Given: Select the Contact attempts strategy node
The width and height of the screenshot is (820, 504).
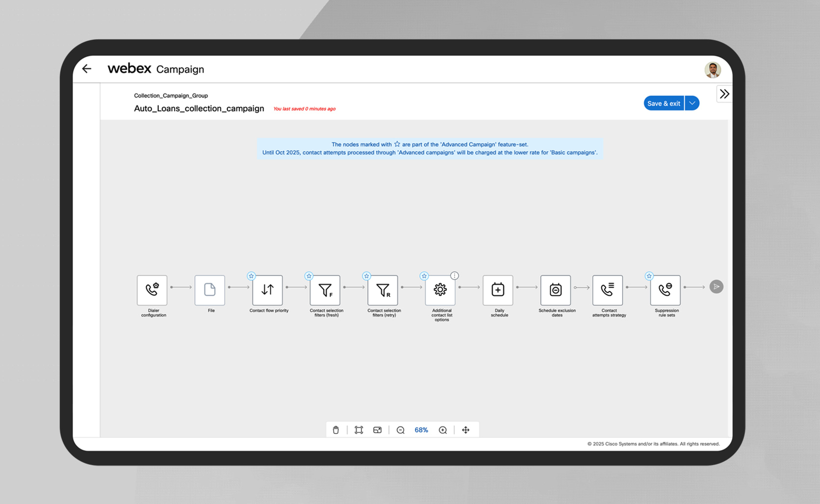Looking at the screenshot, I should (x=608, y=290).
